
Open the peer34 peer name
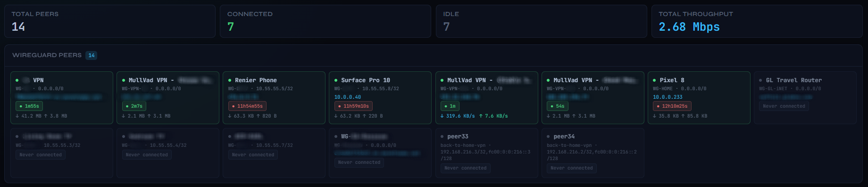[x=564, y=136]
